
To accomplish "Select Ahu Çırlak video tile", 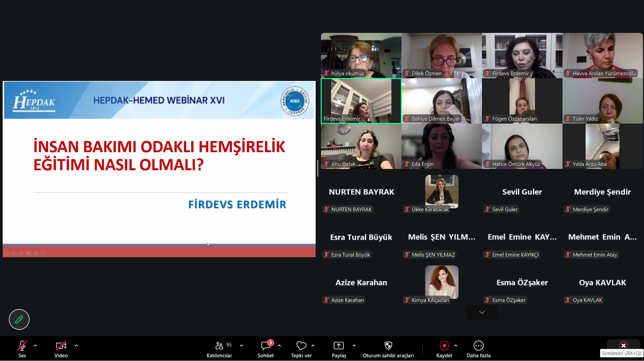I will [361, 146].
